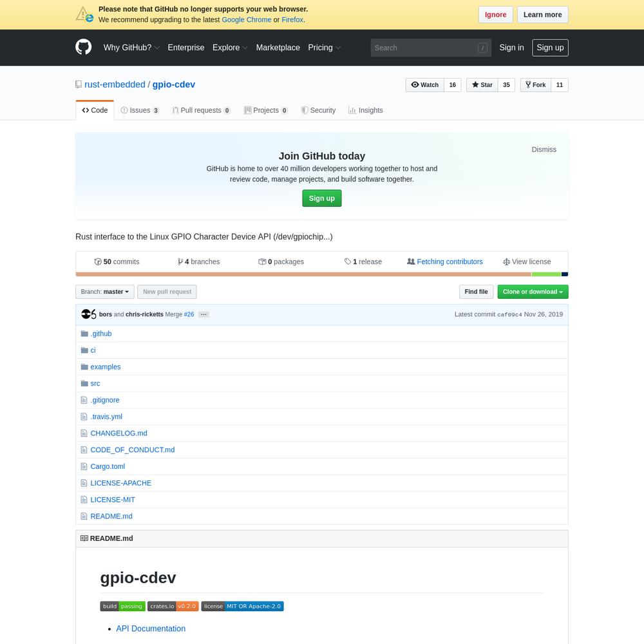Click the file icon next to CHANGELOG.md
This screenshot has width=644, height=644.
pyautogui.click(x=84, y=433)
